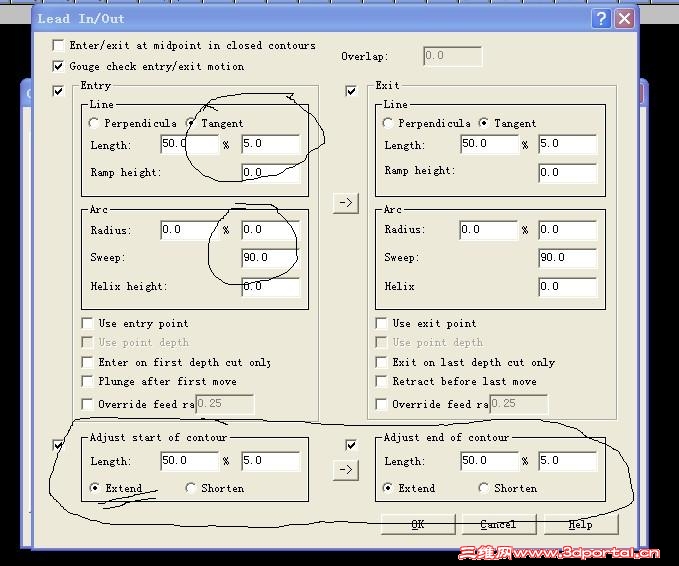Click the Entry line Length value field
The height and width of the screenshot is (566, 679).
tap(271, 144)
